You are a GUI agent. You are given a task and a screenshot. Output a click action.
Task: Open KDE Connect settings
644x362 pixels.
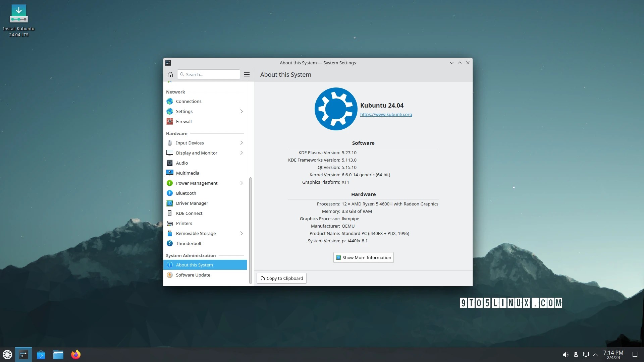click(x=189, y=213)
